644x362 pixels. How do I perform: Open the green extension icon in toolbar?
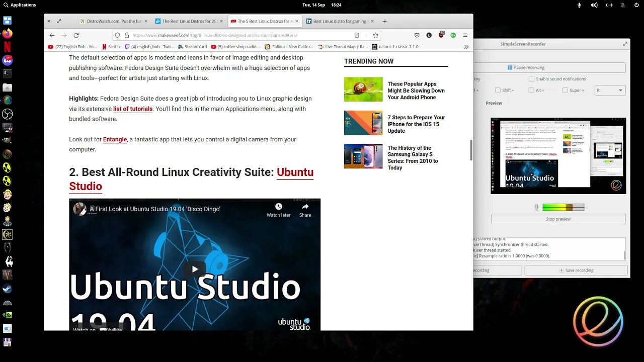453,35
